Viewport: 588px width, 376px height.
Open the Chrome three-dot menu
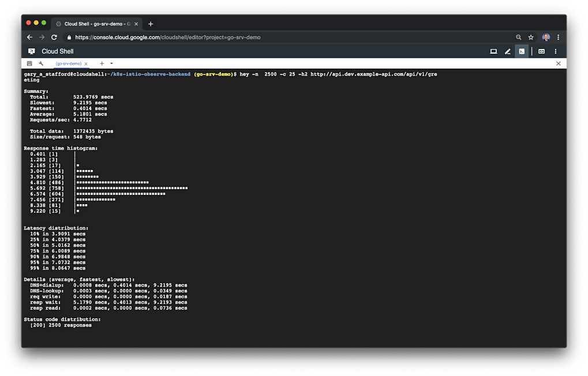[x=558, y=37]
